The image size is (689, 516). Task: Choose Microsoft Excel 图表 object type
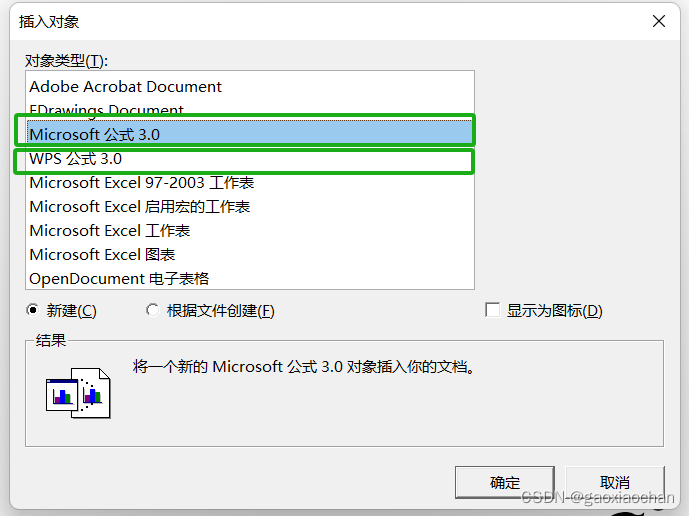pyautogui.click(x=250, y=254)
